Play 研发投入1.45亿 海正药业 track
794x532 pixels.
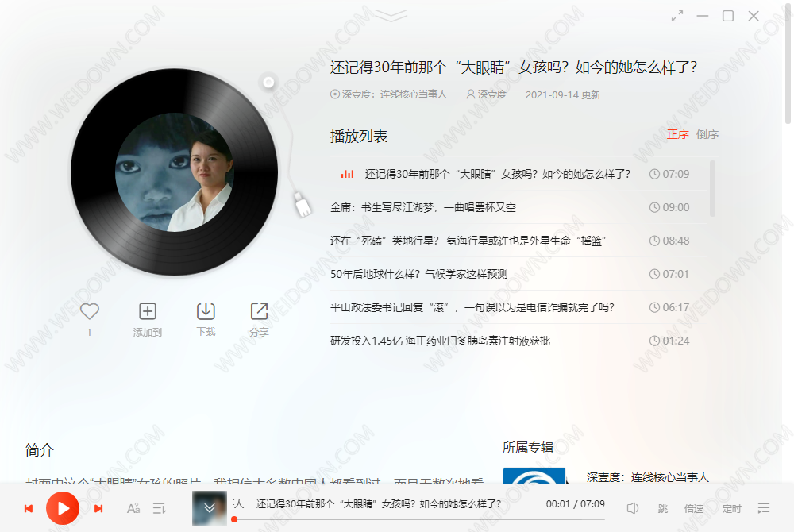(518, 341)
